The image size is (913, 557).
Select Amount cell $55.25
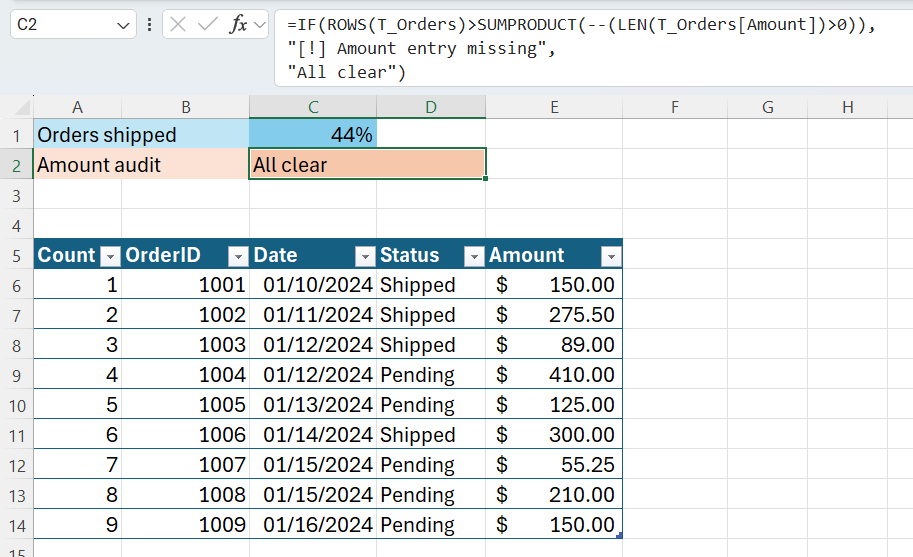[x=554, y=464]
